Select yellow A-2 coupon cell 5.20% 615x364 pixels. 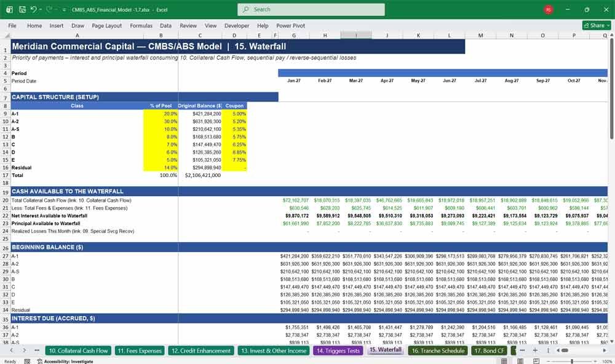tap(234, 122)
